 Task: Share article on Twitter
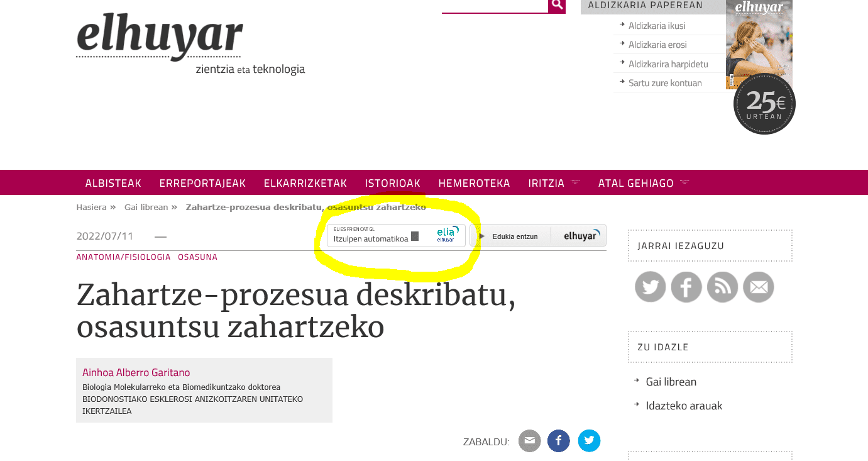click(589, 441)
